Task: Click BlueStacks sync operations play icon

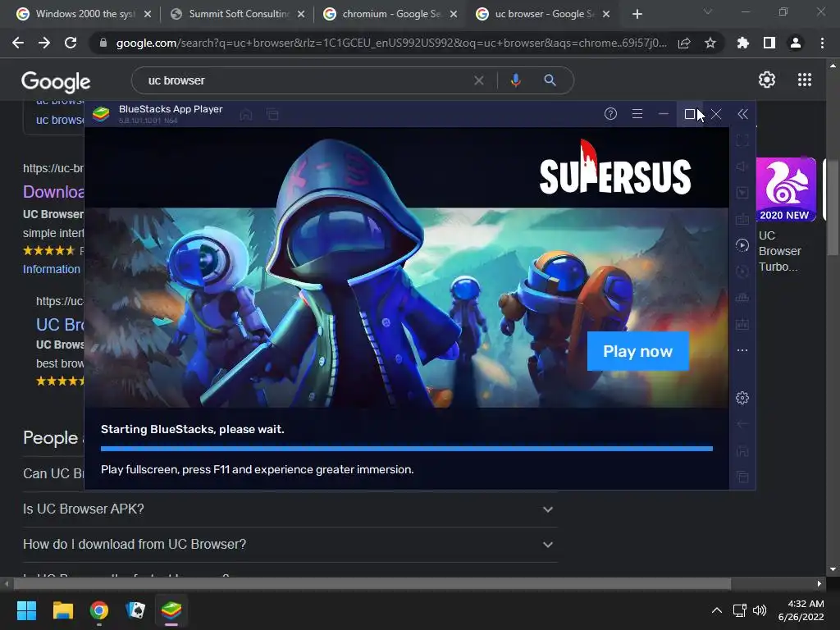Action: (x=742, y=245)
